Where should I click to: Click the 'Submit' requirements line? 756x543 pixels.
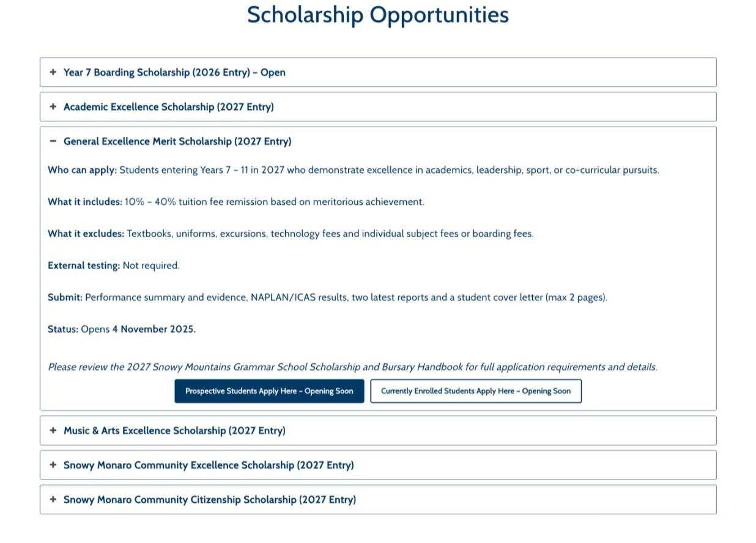click(327, 297)
